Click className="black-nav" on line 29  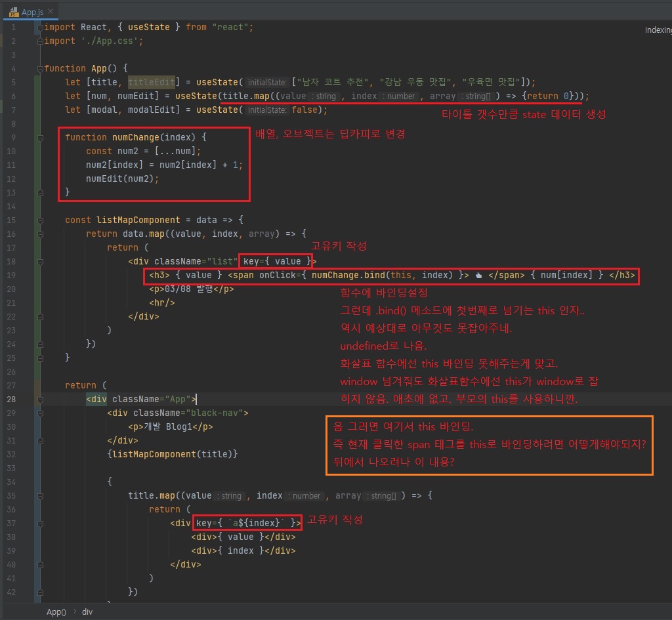(188, 413)
